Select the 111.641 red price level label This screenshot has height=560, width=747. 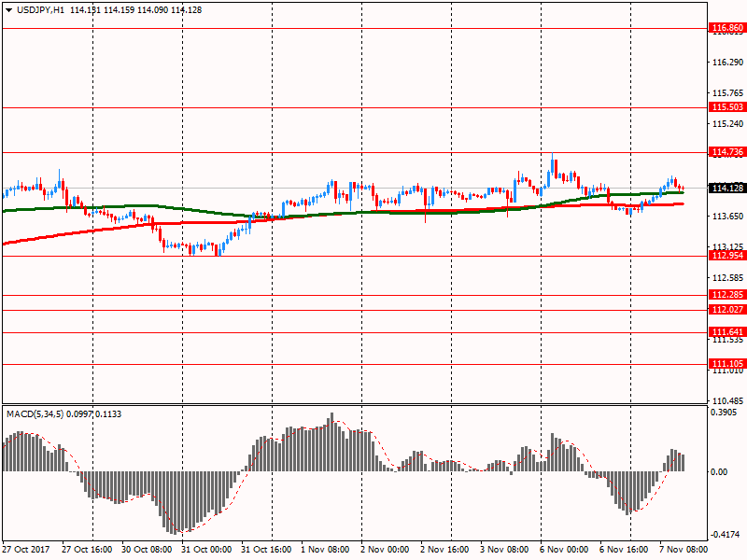(727, 332)
